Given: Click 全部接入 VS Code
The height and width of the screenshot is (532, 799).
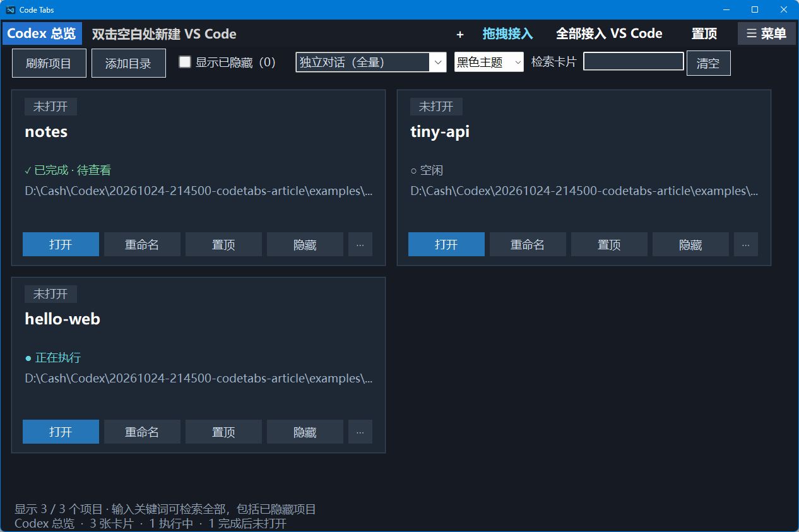Looking at the screenshot, I should tap(609, 33).
